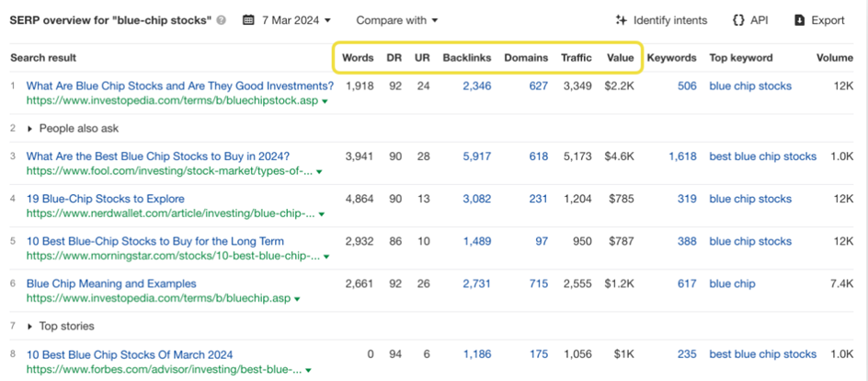Click keywords count 617
This screenshot has height=381, width=868.
687,283
